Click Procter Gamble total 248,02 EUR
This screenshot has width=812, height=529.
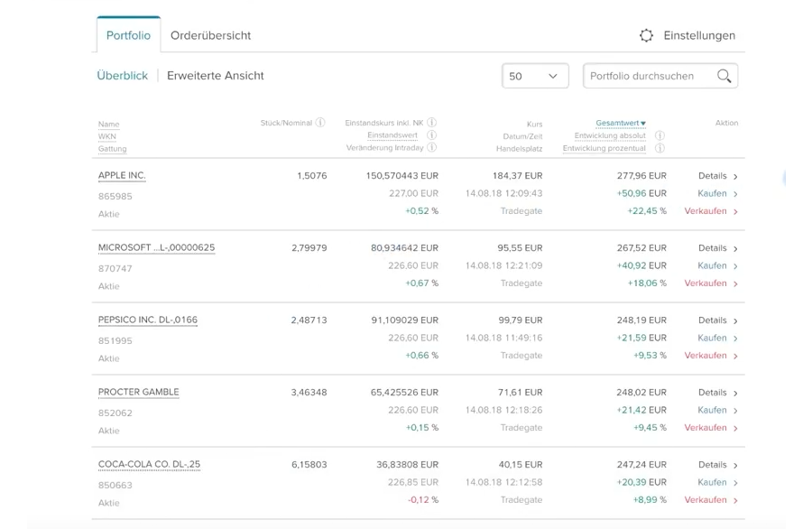[641, 392]
